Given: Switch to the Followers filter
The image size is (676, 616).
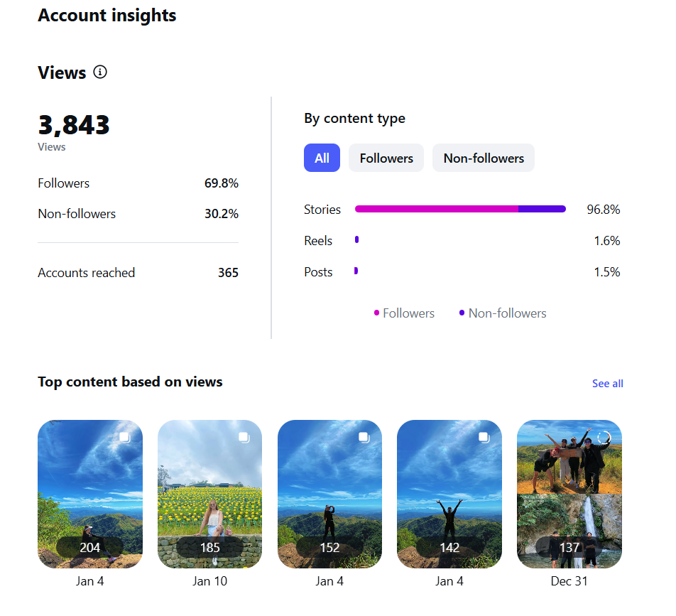Looking at the screenshot, I should tap(386, 158).
